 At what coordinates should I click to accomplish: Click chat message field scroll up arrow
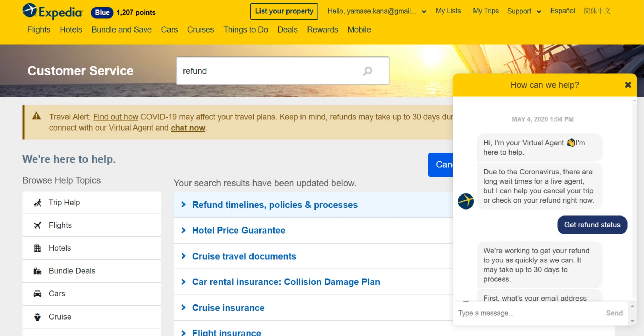pos(632,306)
